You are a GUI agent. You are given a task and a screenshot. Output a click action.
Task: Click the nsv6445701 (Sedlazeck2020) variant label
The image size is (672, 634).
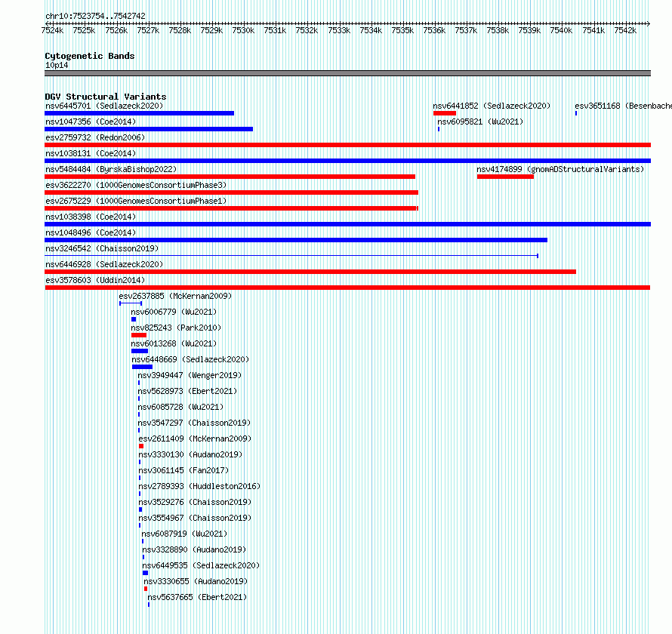(x=104, y=106)
